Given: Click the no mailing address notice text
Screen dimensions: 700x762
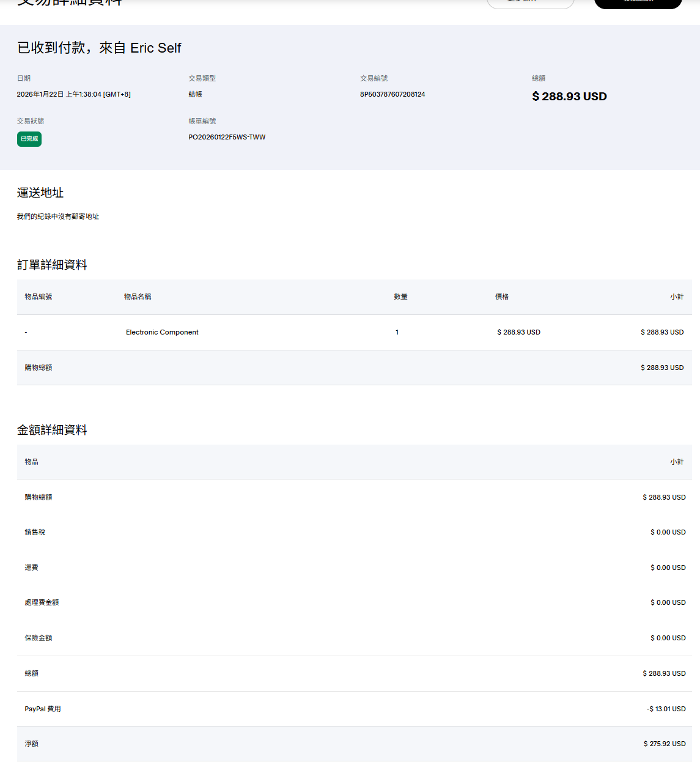Looking at the screenshot, I should tap(58, 216).
